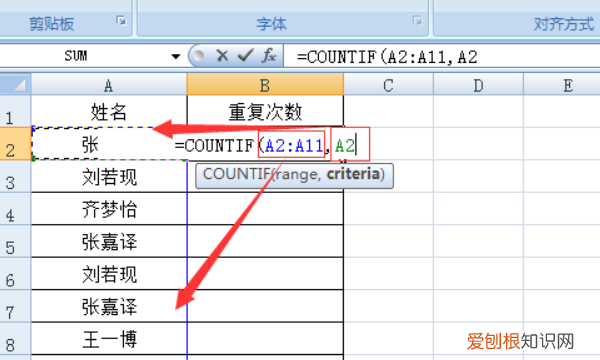This screenshot has width=600, height=360.
Task: Click the 字体 group label
Action: click(x=271, y=24)
